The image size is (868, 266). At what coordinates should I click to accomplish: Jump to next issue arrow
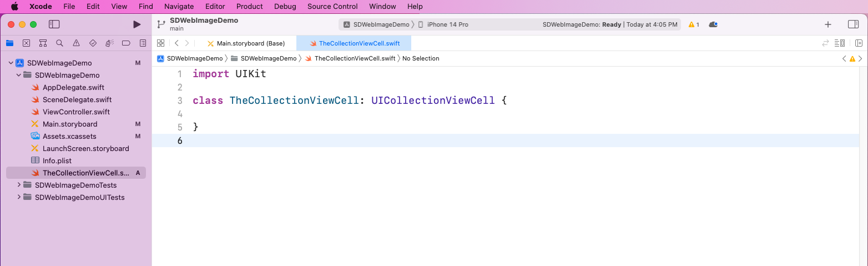860,58
